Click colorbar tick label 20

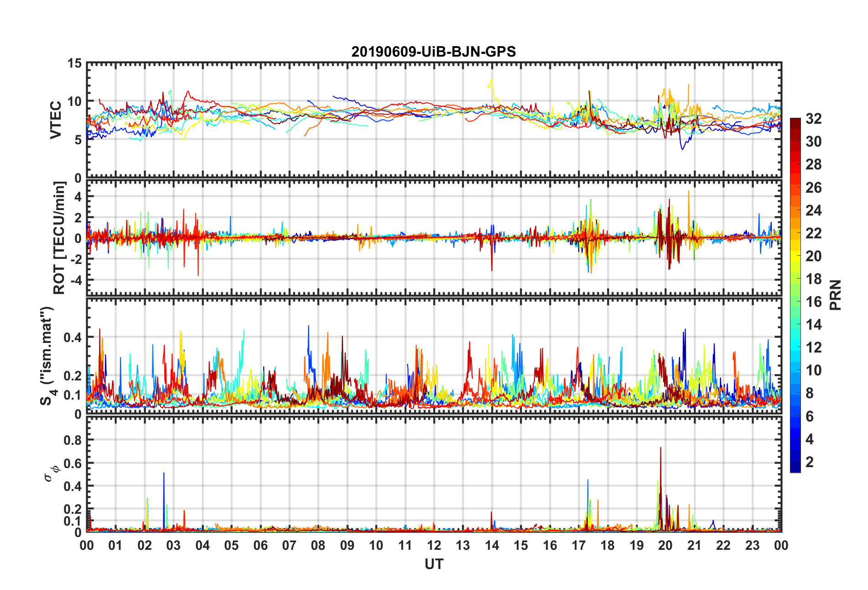pyautogui.click(x=814, y=256)
